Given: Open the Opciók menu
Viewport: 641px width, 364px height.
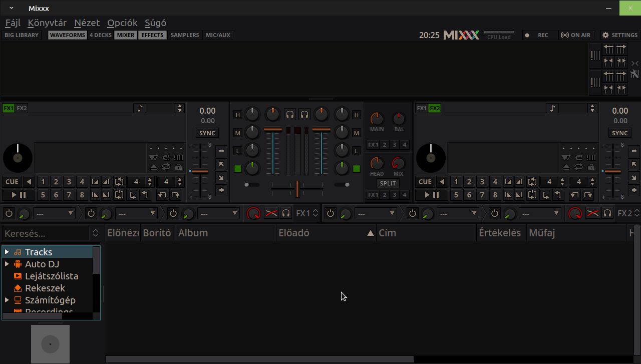Looking at the screenshot, I should point(122,23).
